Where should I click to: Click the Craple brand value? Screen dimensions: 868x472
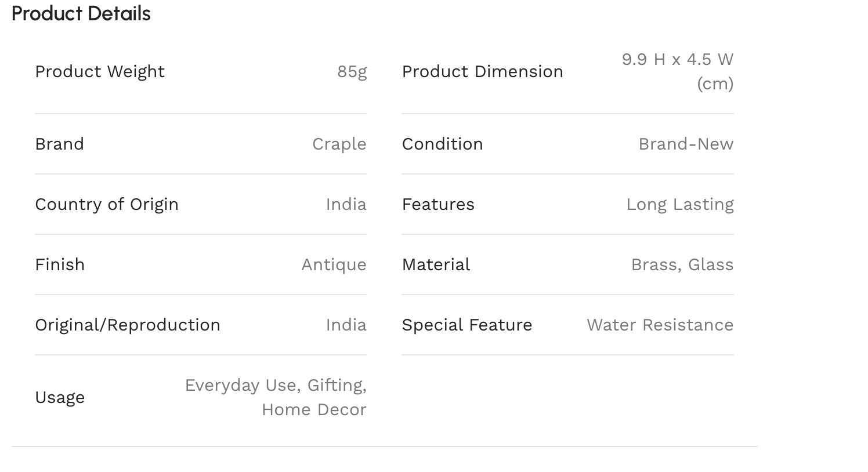(x=339, y=144)
